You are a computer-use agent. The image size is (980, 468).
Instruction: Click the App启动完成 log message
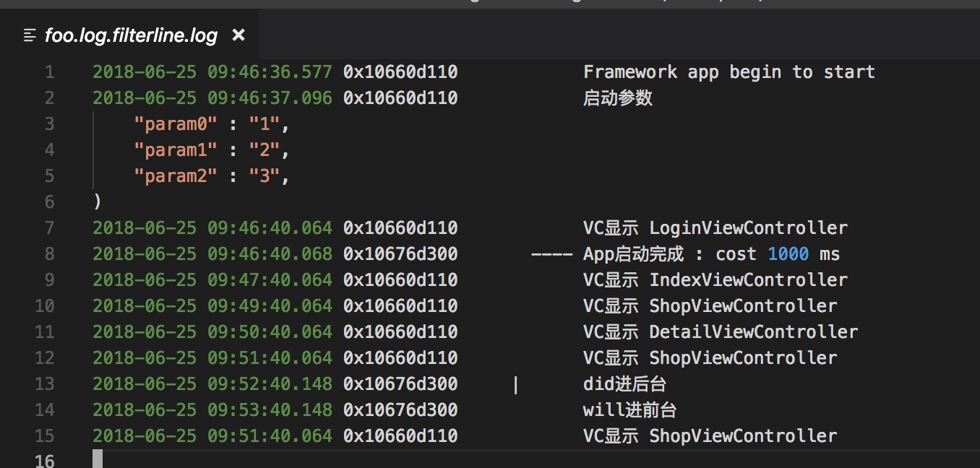click(631, 253)
